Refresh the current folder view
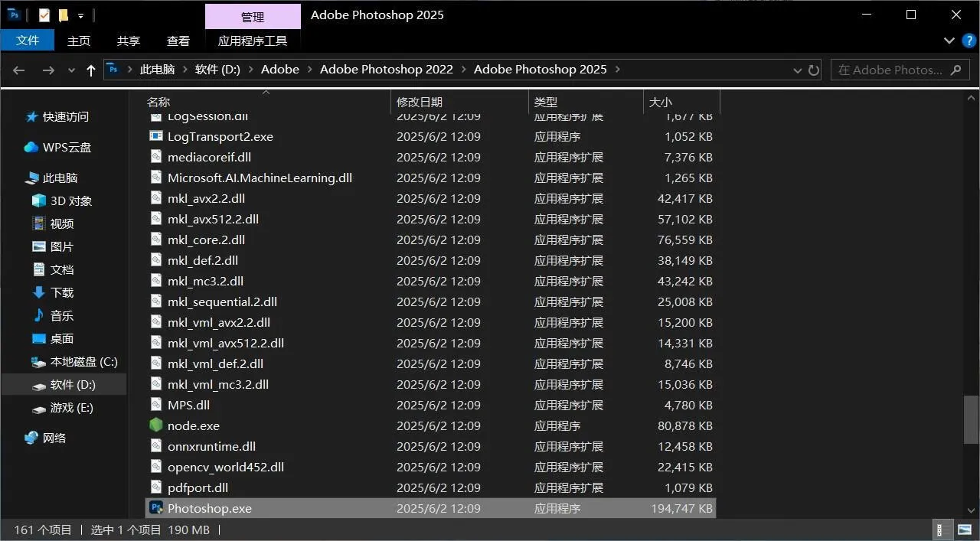 814,70
